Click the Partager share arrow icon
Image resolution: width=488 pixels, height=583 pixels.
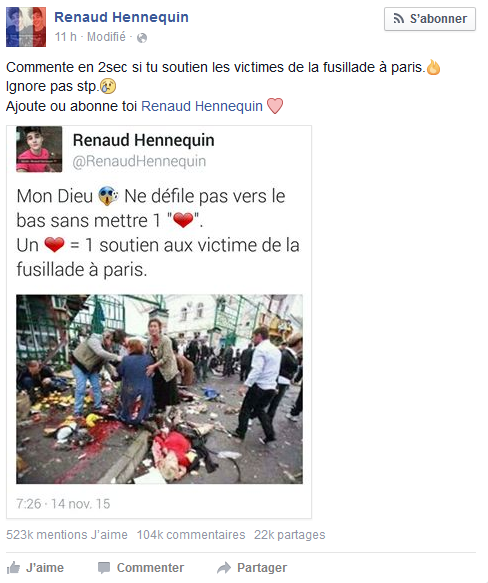pyautogui.click(x=224, y=568)
